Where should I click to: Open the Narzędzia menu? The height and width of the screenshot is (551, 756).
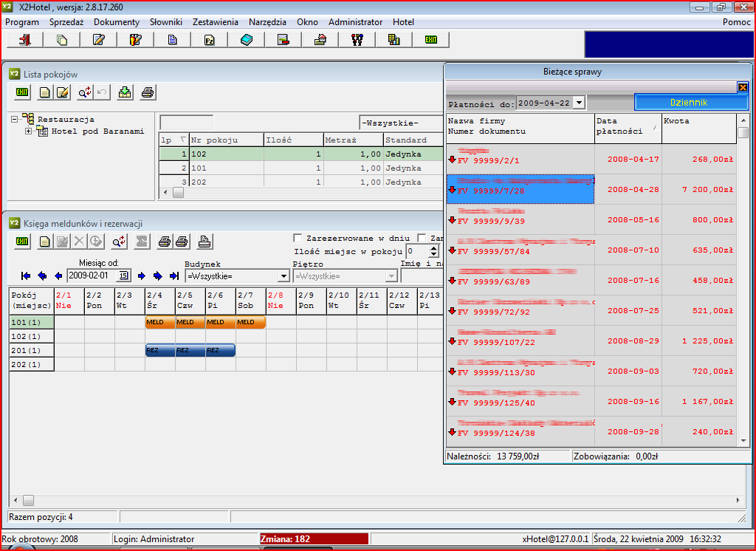tap(267, 21)
